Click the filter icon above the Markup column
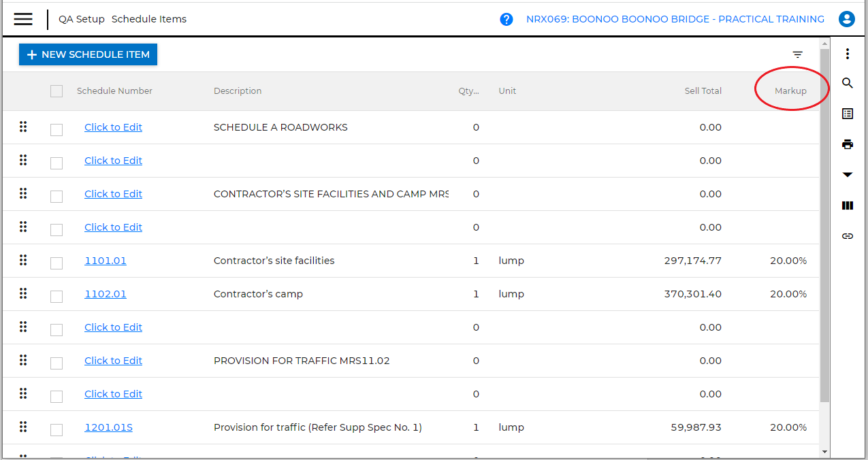 click(797, 54)
